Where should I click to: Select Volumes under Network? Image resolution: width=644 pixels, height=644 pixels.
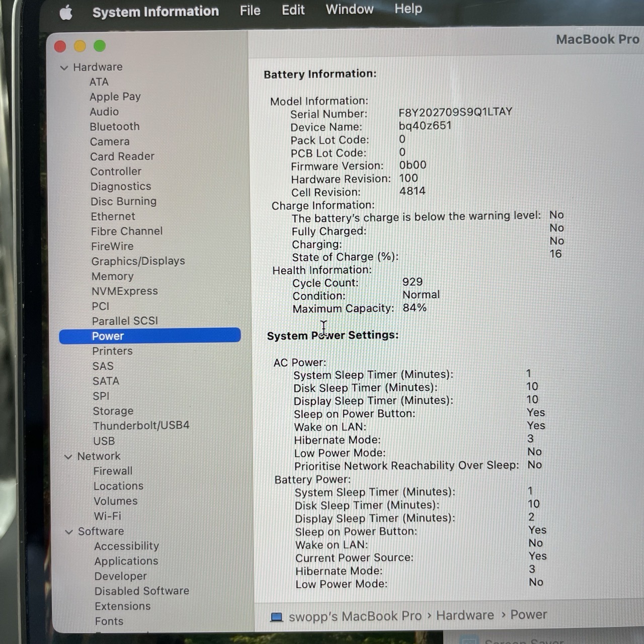116,502
